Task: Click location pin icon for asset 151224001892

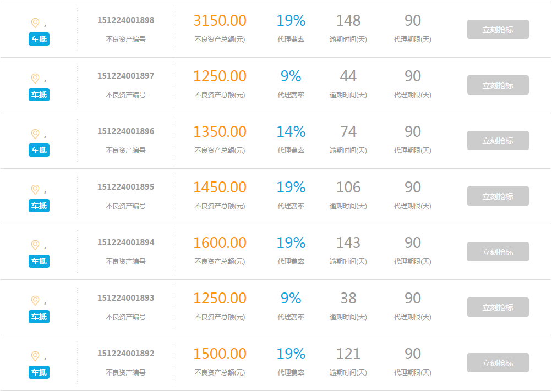Action: pyautogui.click(x=35, y=356)
